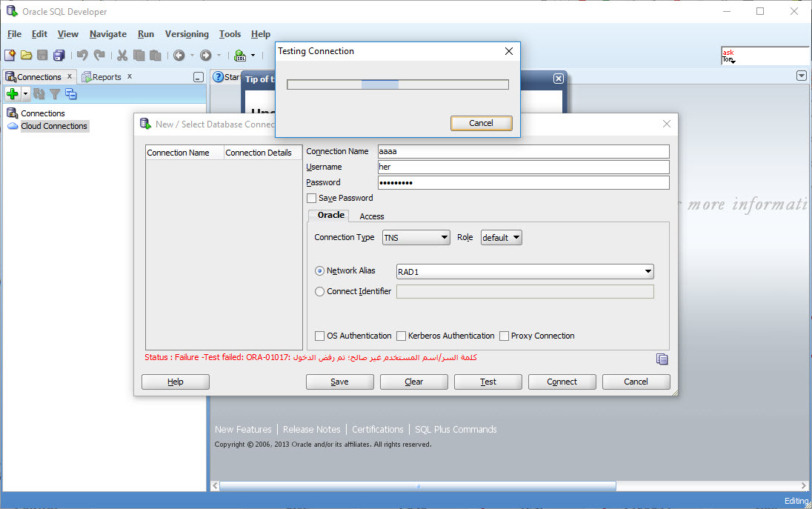Click the Open folder icon
812x509 pixels.
pyautogui.click(x=26, y=56)
